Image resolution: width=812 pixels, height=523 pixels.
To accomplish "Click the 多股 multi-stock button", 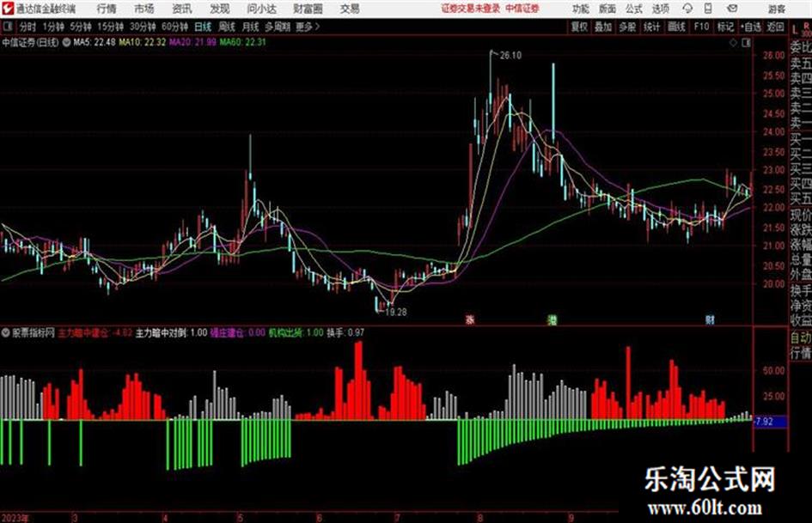I will 627,27.
